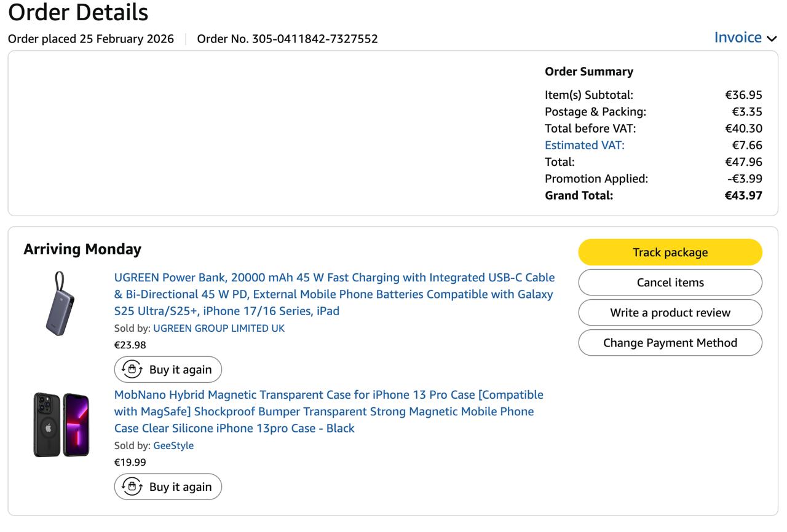The width and height of the screenshot is (787, 532).
Task: Select Write a product review
Action: (670, 313)
